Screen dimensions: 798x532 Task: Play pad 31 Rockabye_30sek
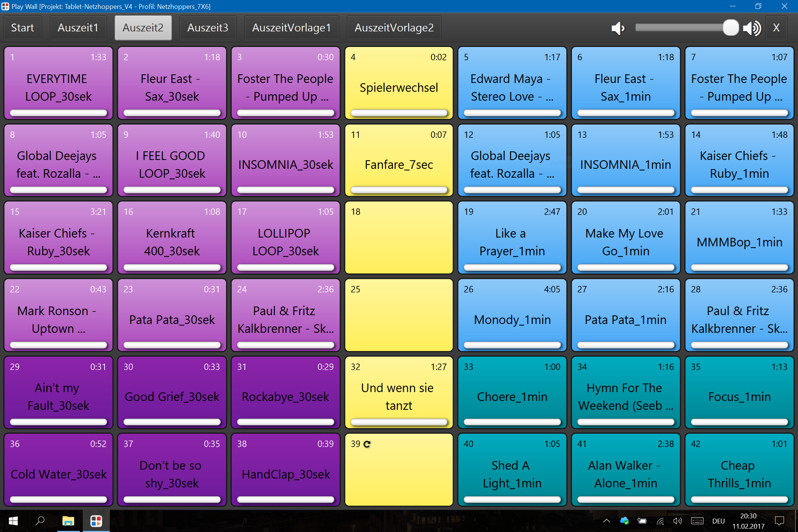(286, 392)
